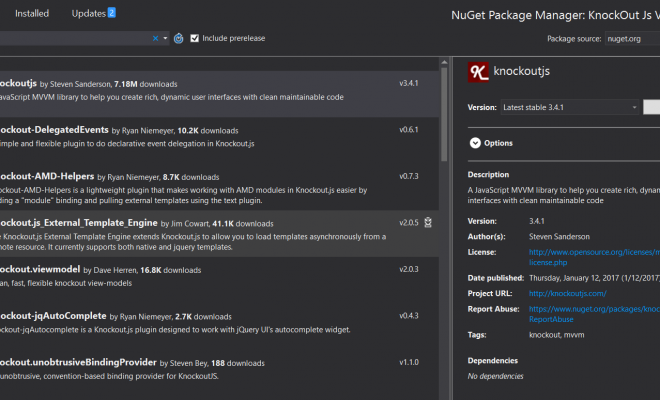The height and width of the screenshot is (400, 660).
Task: Select the Knockout.js_External_Template_Engine package row
Action: [x=219, y=234]
